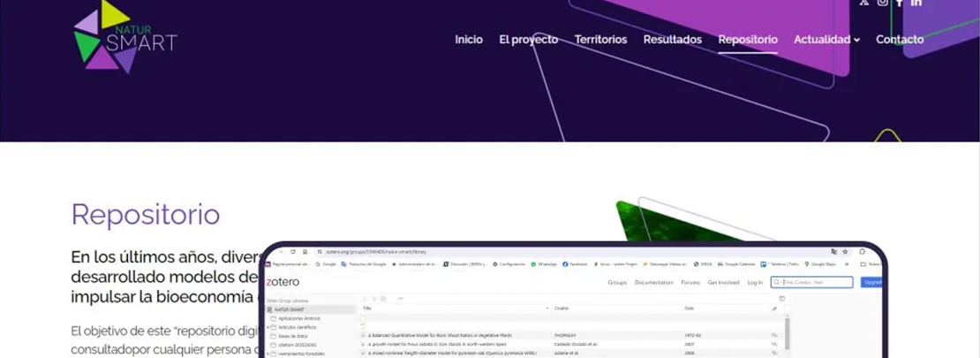This screenshot has height=358, width=980.
Task: Open the X (Twitter) social icon
Action: [x=864, y=3]
